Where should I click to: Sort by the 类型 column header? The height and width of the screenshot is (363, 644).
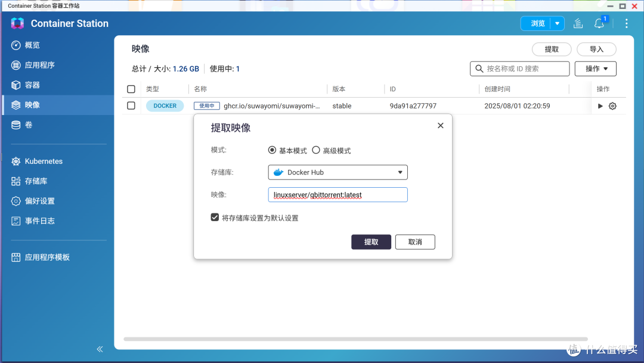pyautogui.click(x=153, y=89)
